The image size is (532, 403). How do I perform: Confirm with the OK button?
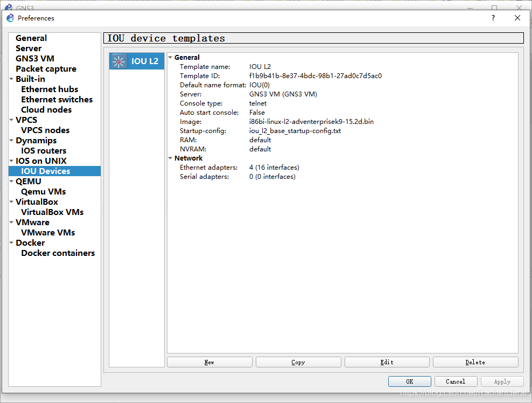(410, 381)
